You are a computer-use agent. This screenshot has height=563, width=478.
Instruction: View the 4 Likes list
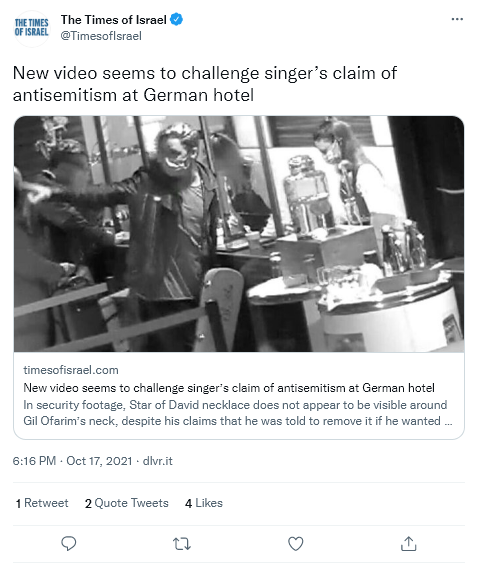[204, 503]
